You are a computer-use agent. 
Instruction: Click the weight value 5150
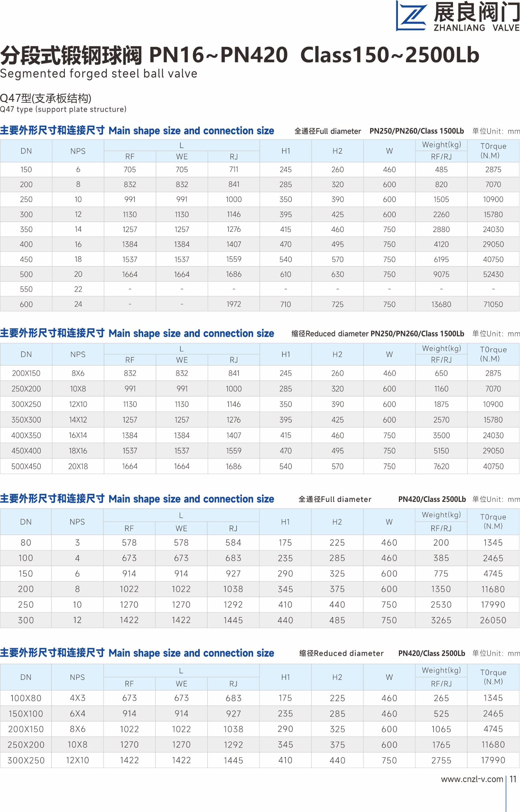coord(441,451)
